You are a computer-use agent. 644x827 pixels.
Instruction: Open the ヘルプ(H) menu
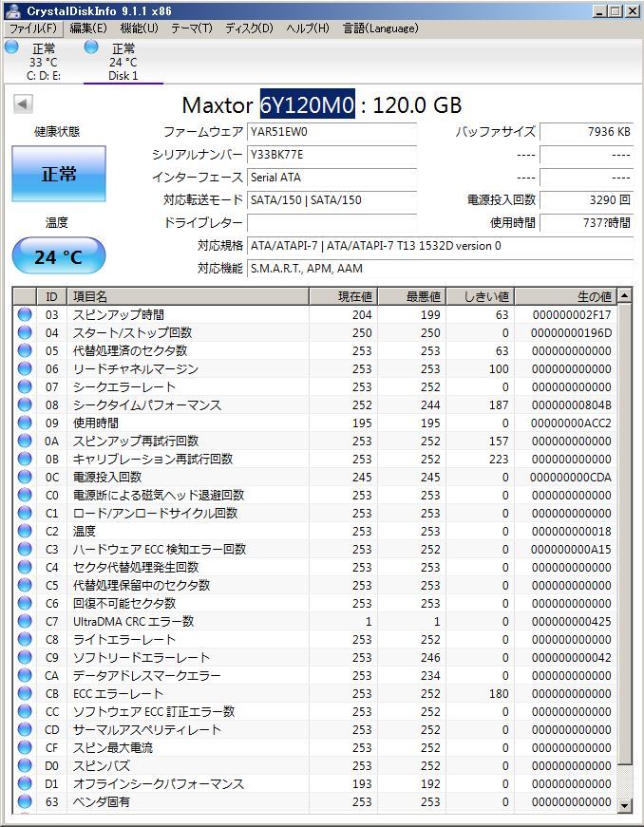tap(308, 28)
